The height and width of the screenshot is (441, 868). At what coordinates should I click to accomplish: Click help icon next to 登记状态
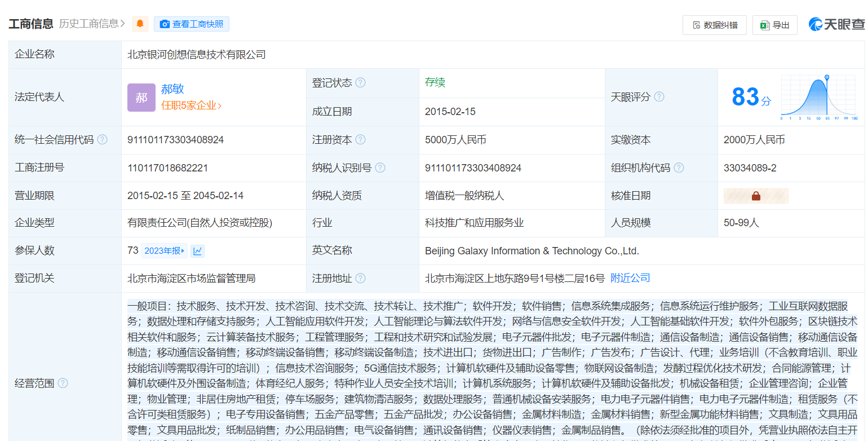tap(360, 83)
